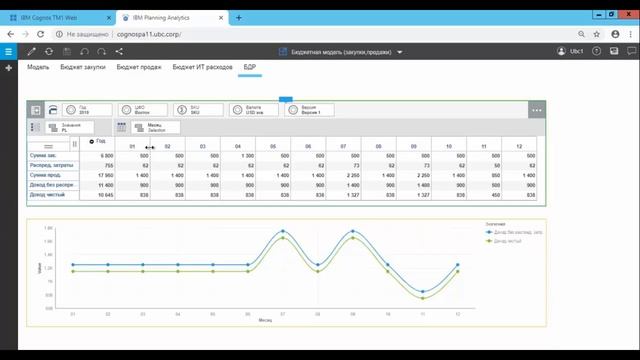This screenshot has width=640, height=360.
Task: Click the 10 645 year total cell
Action: [98, 195]
